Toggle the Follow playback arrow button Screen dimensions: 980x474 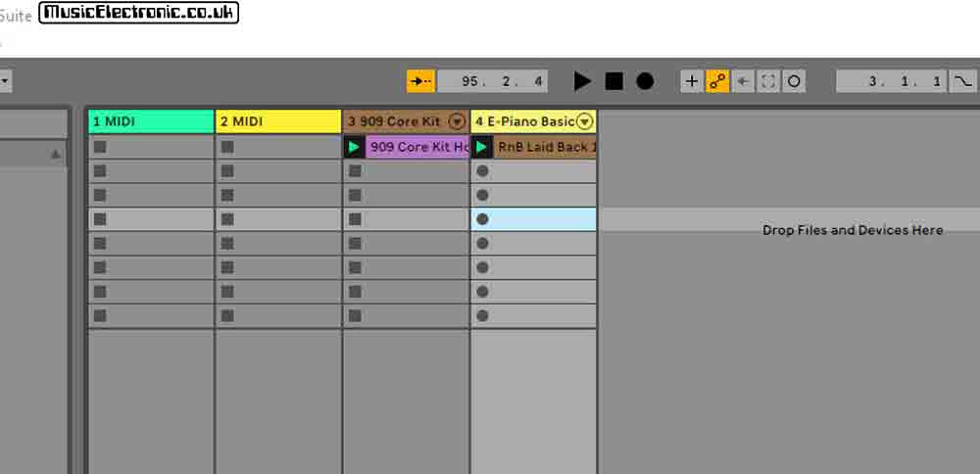coord(420,81)
